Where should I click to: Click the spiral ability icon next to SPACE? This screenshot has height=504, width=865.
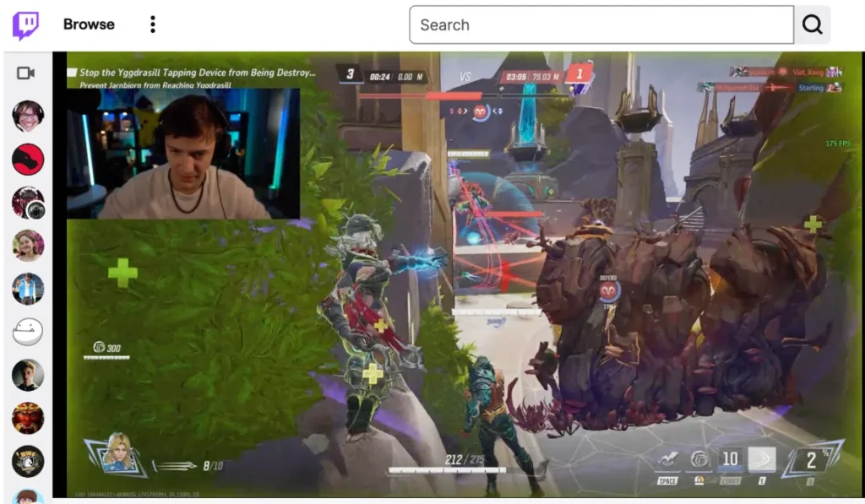700,458
